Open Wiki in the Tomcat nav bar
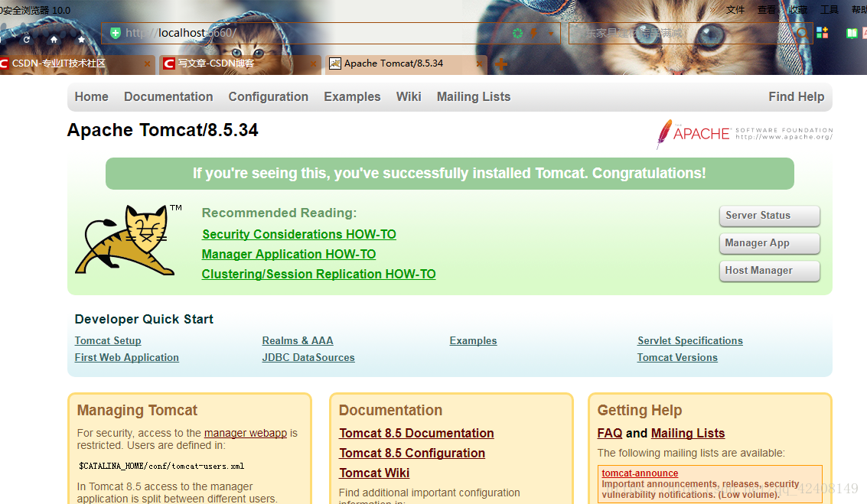The width and height of the screenshot is (867, 504). 409,96
